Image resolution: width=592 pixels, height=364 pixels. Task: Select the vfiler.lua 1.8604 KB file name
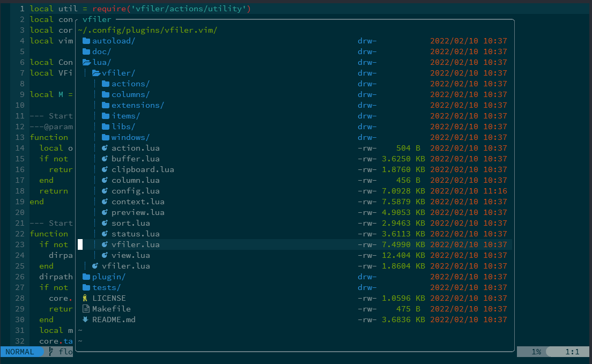click(125, 266)
